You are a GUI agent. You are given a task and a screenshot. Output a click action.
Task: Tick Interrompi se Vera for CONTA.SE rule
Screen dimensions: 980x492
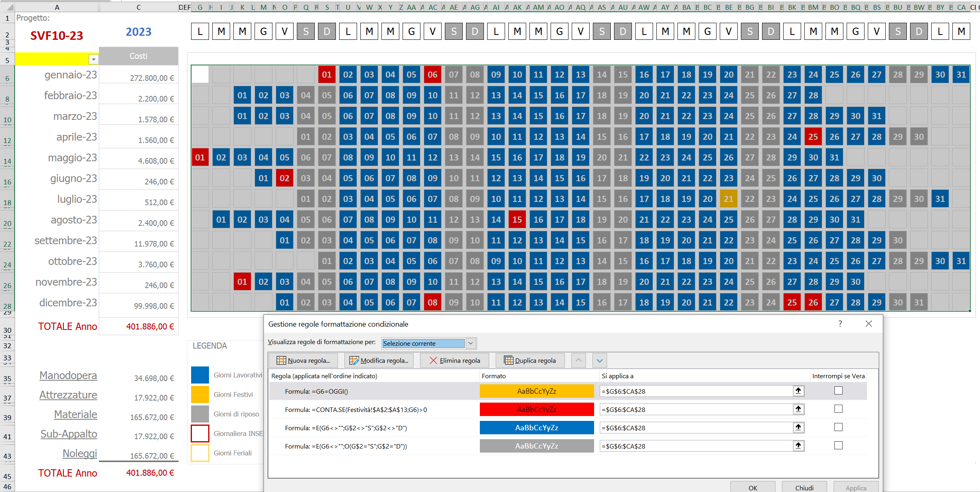[838, 409]
